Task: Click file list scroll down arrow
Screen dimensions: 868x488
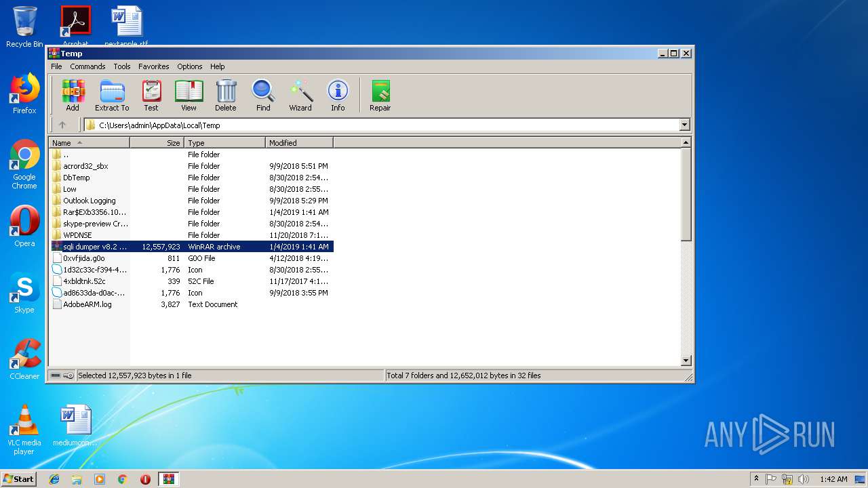Action: click(686, 361)
